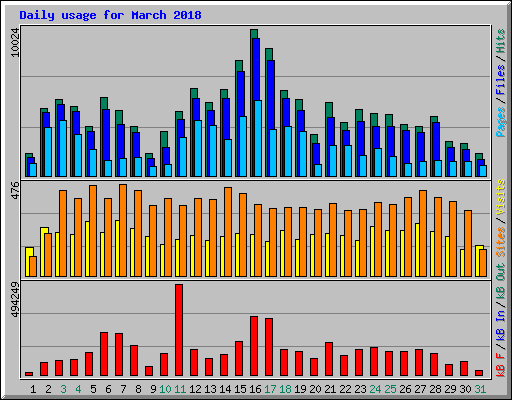The width and height of the screenshot is (512, 400).
Task: Click the 'kB F' legend label
Action: (x=501, y=364)
